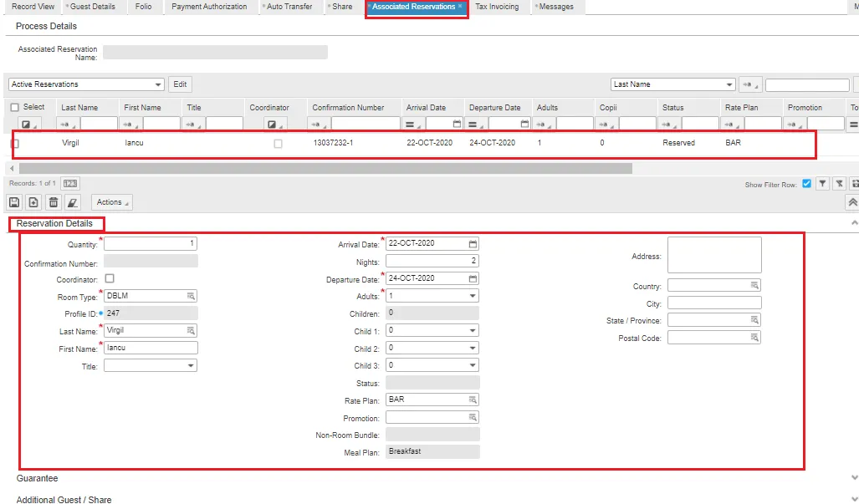Click into the Address text box
859x504 pixels.
(714, 255)
